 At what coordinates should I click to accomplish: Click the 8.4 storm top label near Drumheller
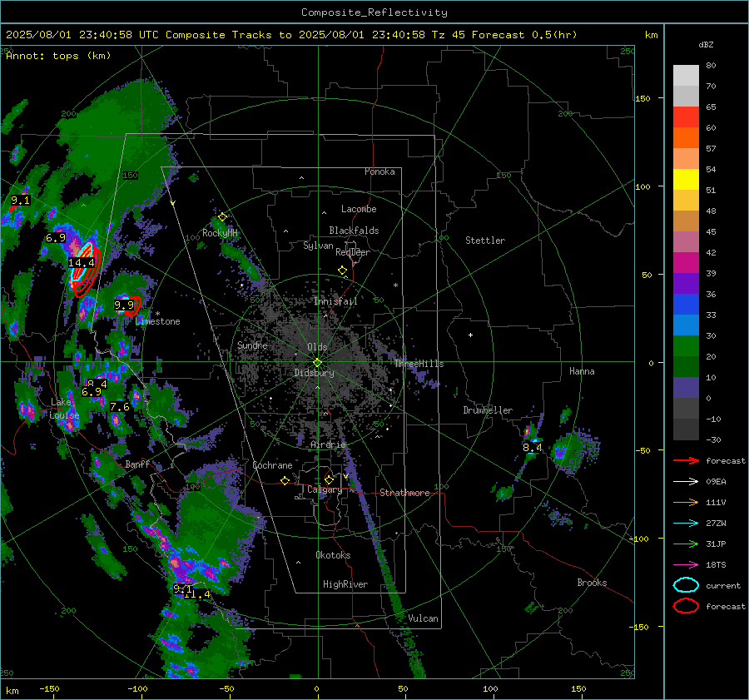tap(532, 448)
